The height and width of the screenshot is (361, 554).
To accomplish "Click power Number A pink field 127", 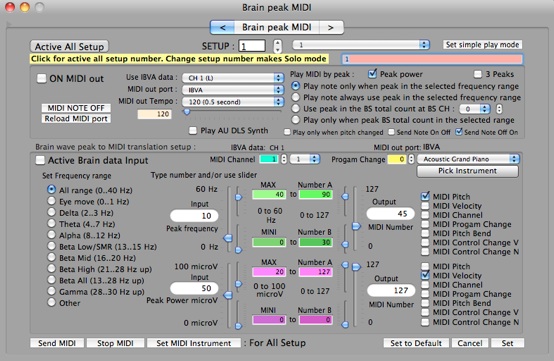I will 316,272.
